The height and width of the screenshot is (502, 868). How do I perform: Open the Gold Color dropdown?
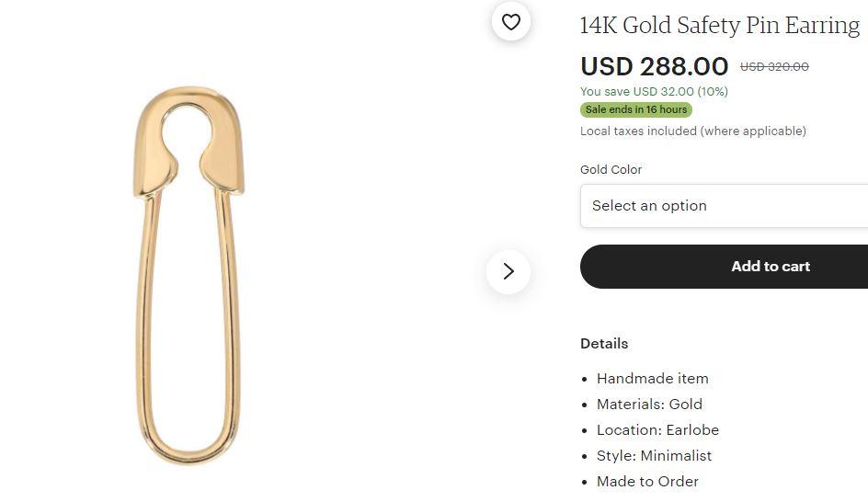724,206
